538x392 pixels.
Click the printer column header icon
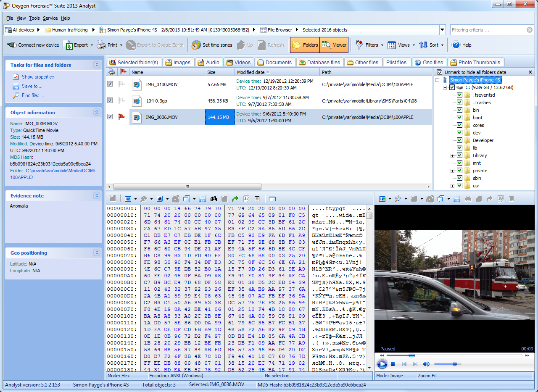click(x=112, y=72)
